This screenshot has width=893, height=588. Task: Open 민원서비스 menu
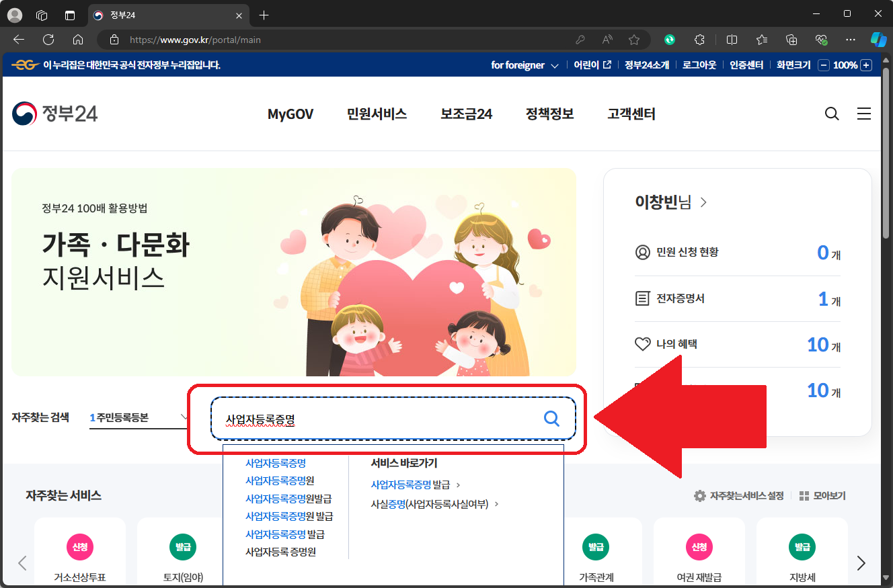click(377, 114)
